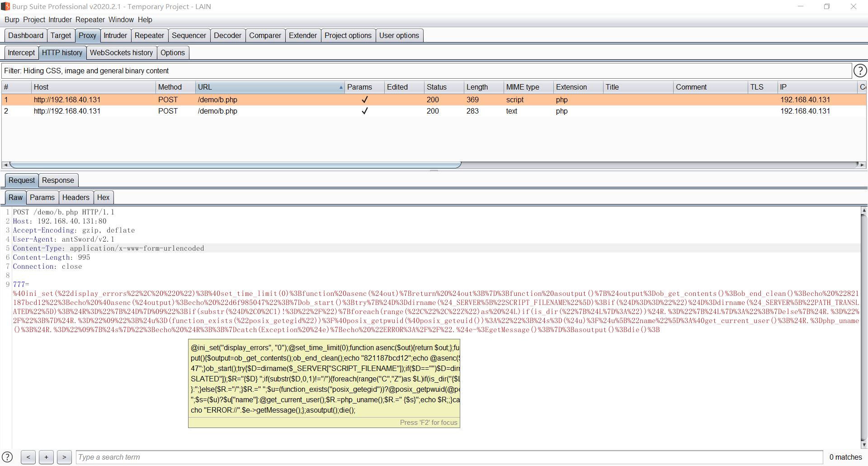Click the Content-Type header line
Image resolution: width=868 pixels, height=466 pixels.
pos(108,248)
